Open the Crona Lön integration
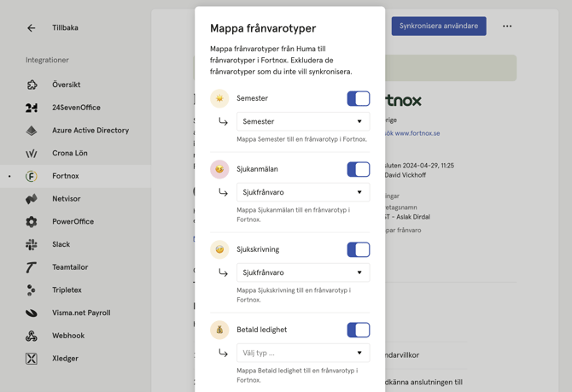 [x=70, y=153]
